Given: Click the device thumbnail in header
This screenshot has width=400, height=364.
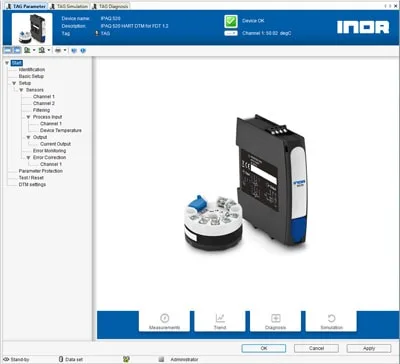Looking at the screenshot, I should tap(32, 29).
